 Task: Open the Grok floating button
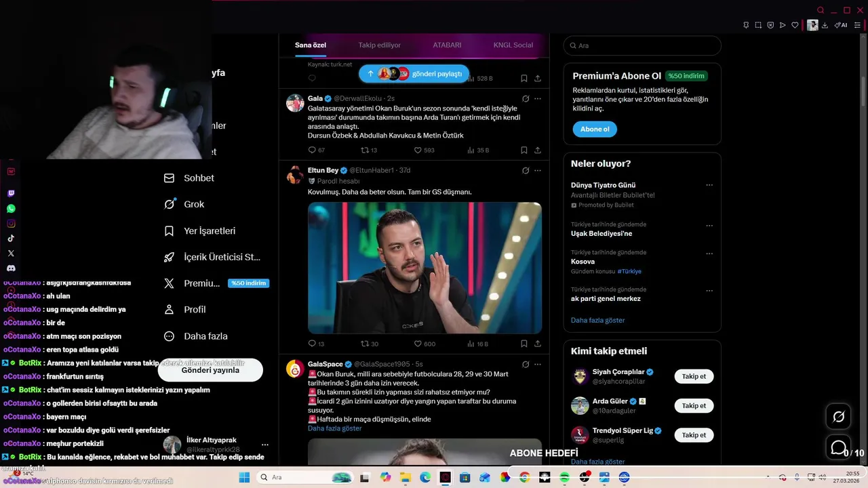point(838,417)
